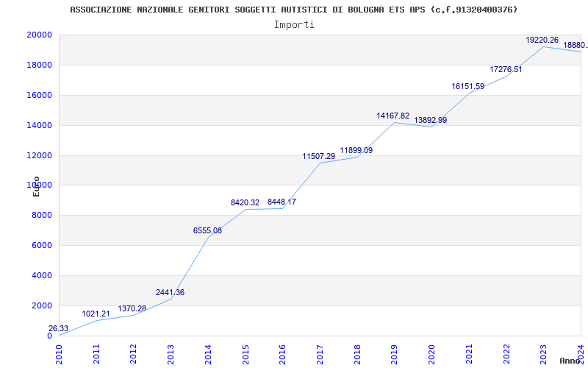Viewport: 588px width, 368px height.
Task: Click the x-axis year 2010
Action: coord(59,355)
